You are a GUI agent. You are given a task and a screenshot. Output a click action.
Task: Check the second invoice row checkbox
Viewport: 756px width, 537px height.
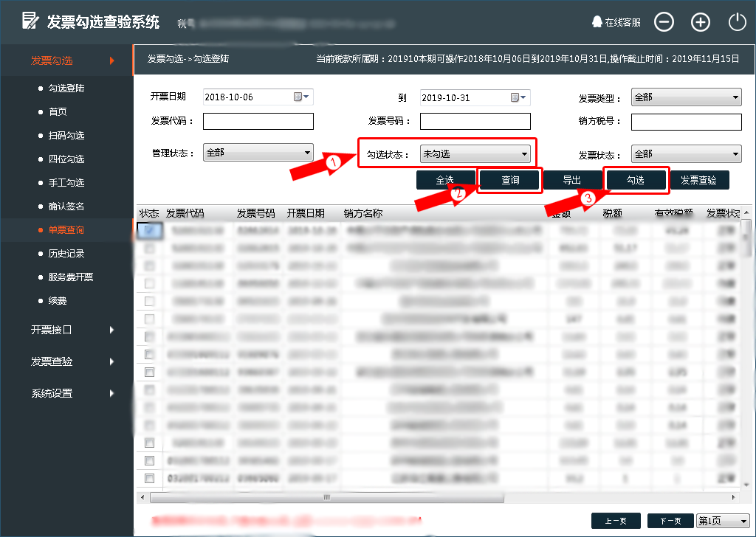coord(149,249)
